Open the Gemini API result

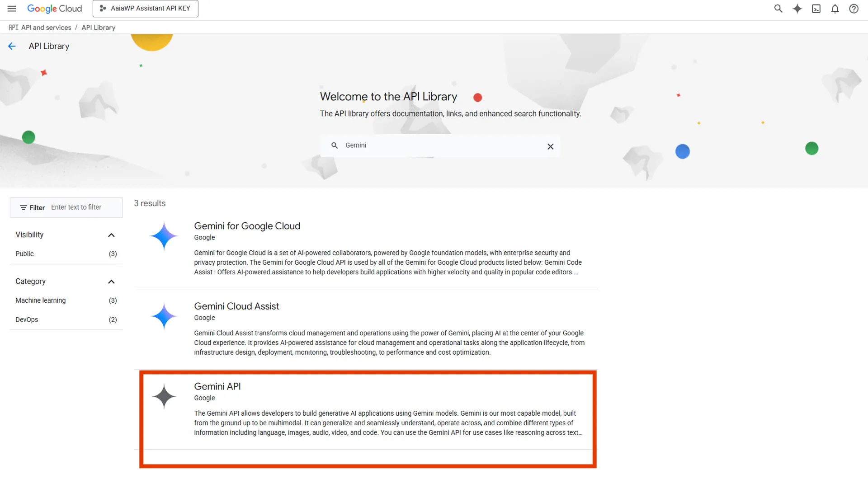[217, 387]
